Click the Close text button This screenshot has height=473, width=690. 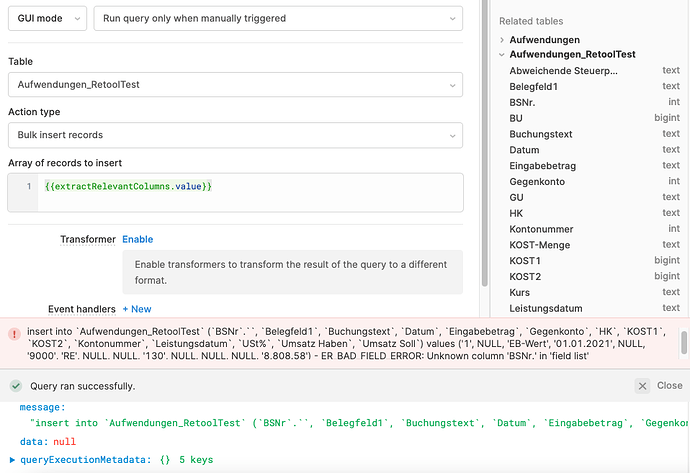coord(669,385)
